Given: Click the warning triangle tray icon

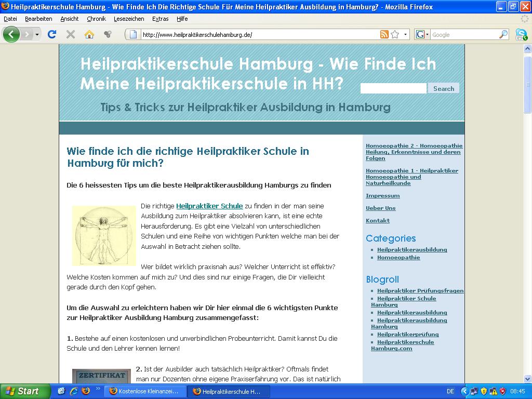Looking at the screenshot, I should click(493, 391).
